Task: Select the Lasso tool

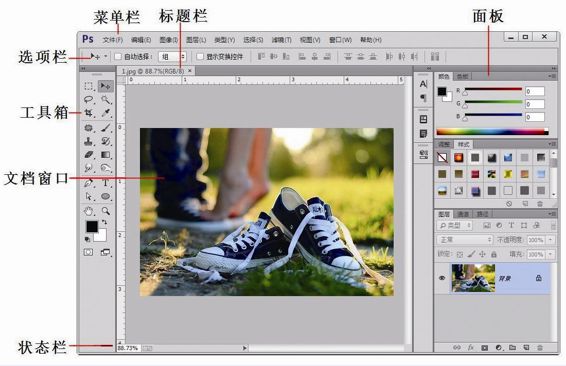Action: 89,100
